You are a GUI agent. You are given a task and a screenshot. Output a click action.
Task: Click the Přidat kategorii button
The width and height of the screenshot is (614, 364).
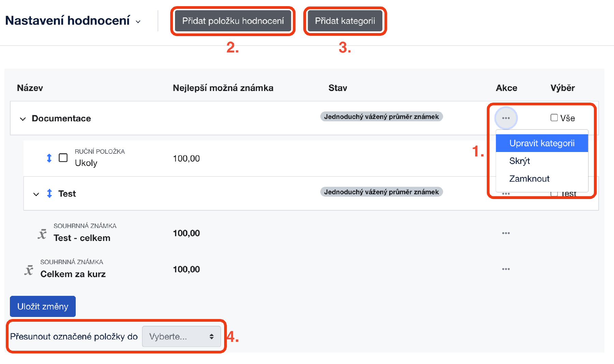pyautogui.click(x=345, y=21)
